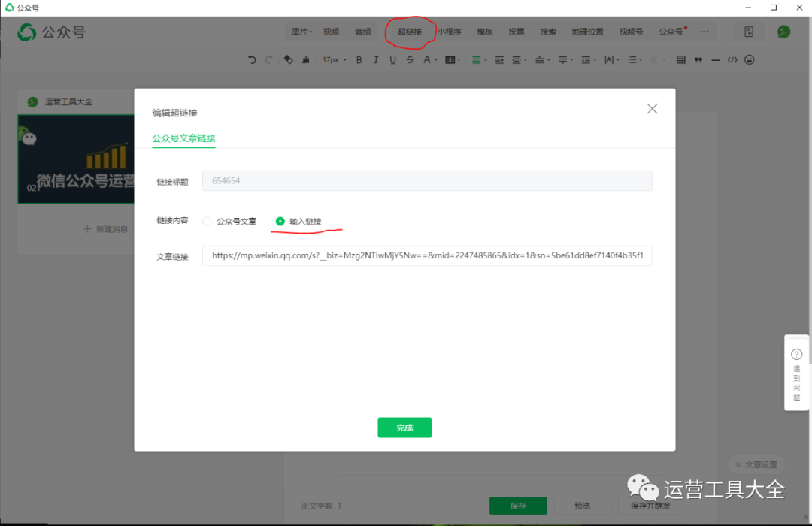Click the green 保存 button

(x=518, y=506)
